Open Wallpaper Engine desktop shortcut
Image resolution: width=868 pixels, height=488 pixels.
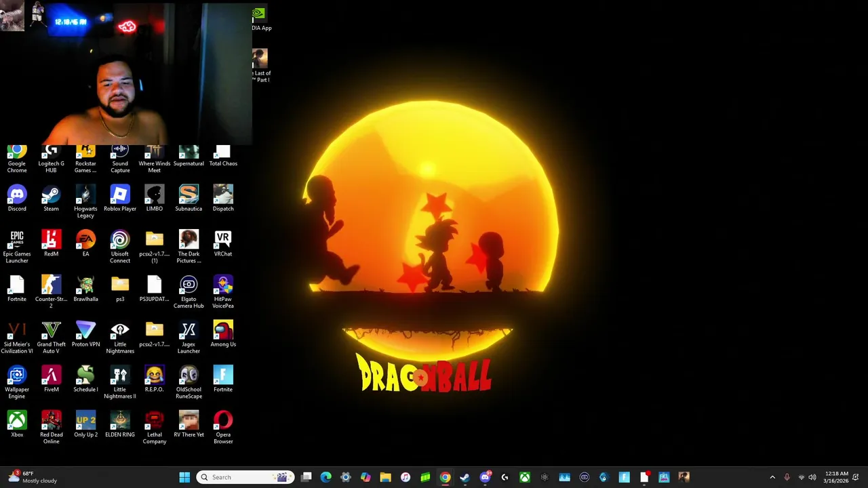point(17,382)
